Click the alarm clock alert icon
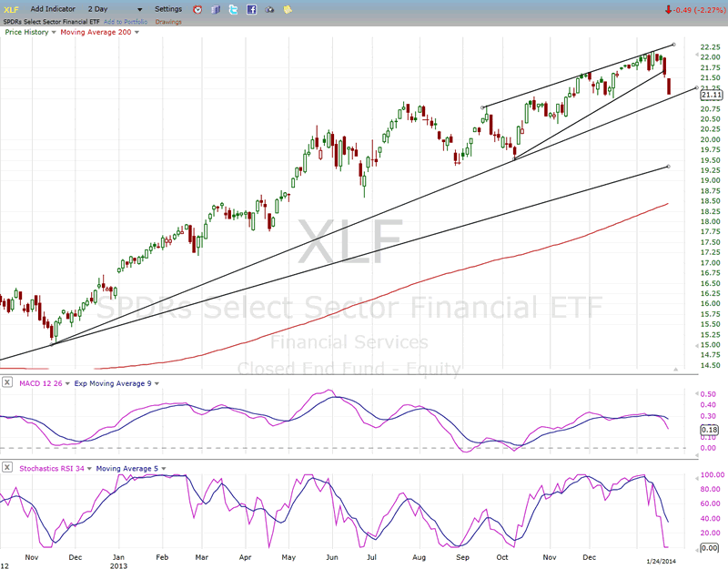The width and height of the screenshot is (728, 569). pyautogui.click(x=197, y=9)
